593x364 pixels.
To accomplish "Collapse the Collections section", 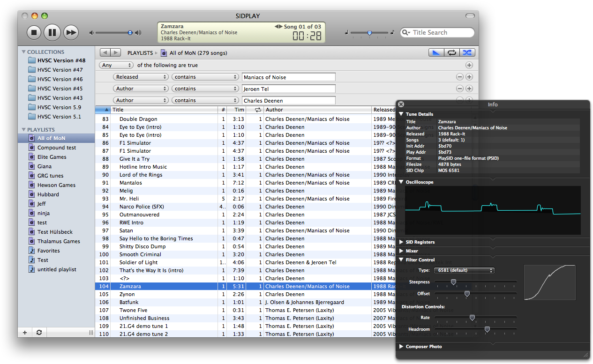I will (x=23, y=52).
